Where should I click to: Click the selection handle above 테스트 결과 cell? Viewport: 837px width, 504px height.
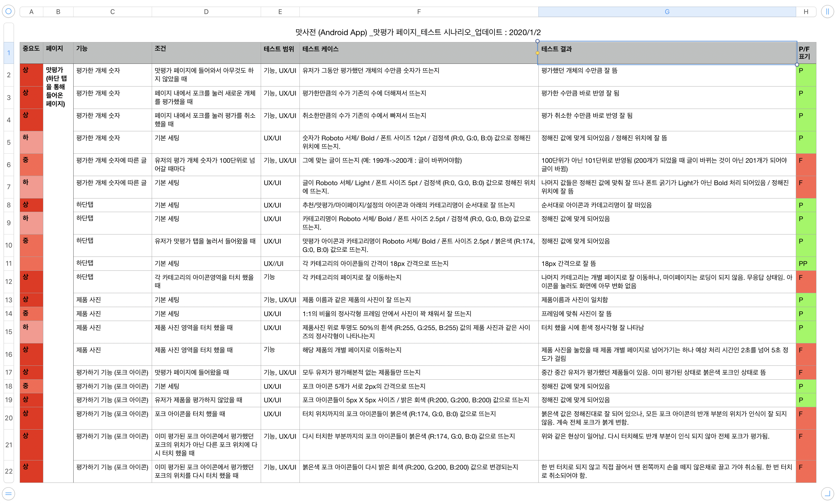[x=538, y=41]
